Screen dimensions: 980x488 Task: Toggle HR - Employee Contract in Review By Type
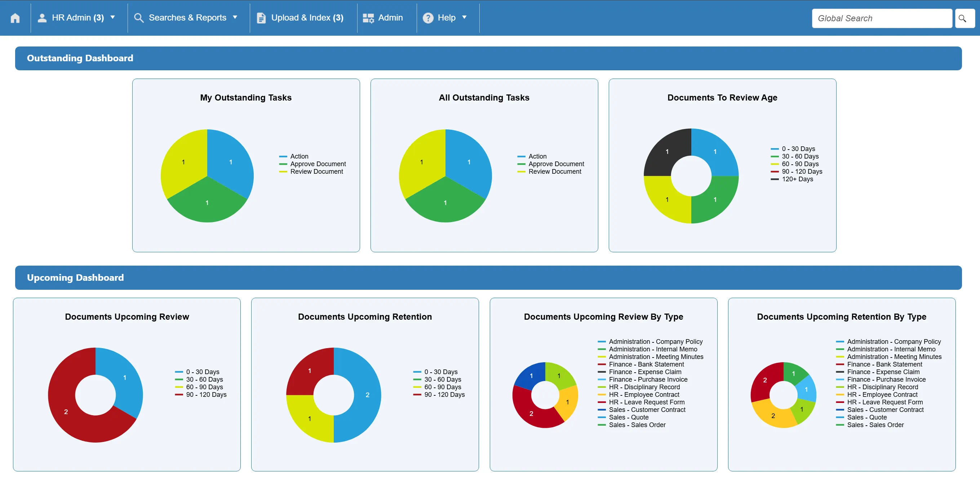pos(638,395)
